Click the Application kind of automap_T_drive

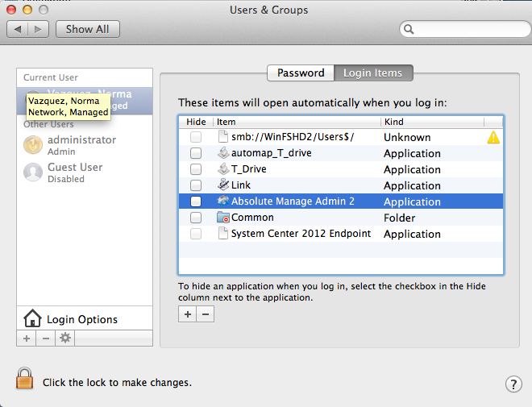412,154
